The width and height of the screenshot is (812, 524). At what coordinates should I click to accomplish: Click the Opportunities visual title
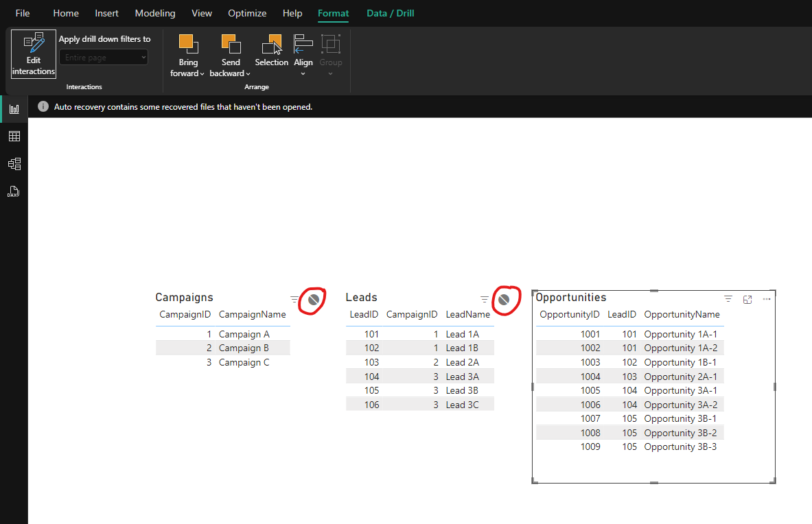pos(570,298)
